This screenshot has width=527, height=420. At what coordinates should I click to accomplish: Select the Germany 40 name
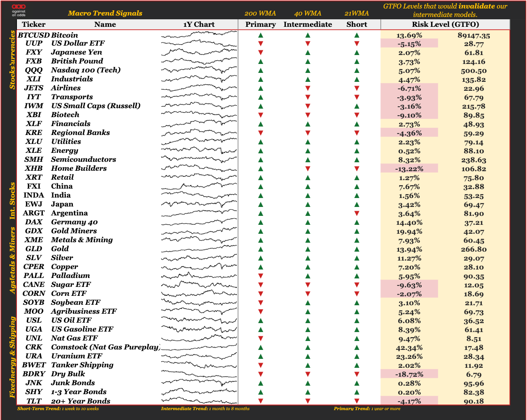pos(74,222)
